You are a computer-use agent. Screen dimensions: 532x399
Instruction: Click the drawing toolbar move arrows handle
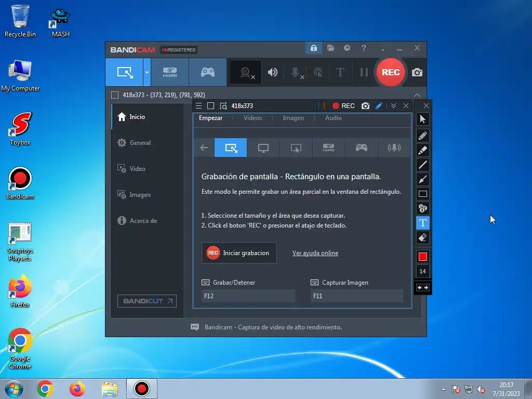(x=423, y=288)
